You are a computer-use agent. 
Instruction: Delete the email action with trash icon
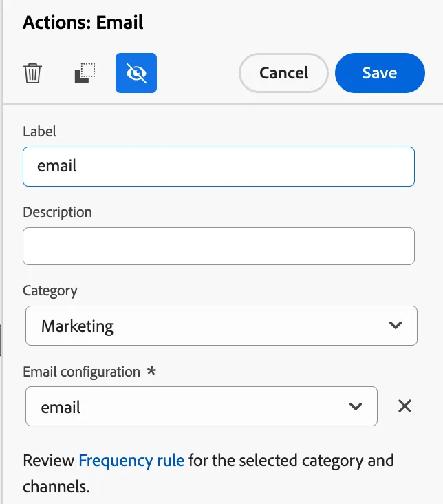(32, 73)
